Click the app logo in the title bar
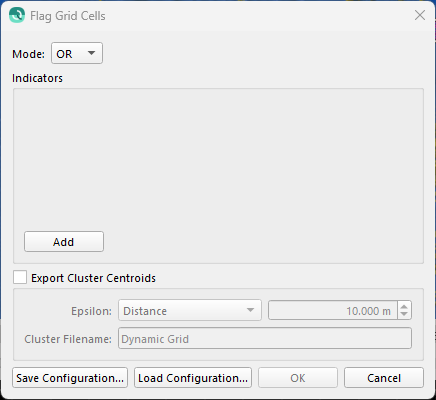436x400 pixels. pyautogui.click(x=17, y=15)
